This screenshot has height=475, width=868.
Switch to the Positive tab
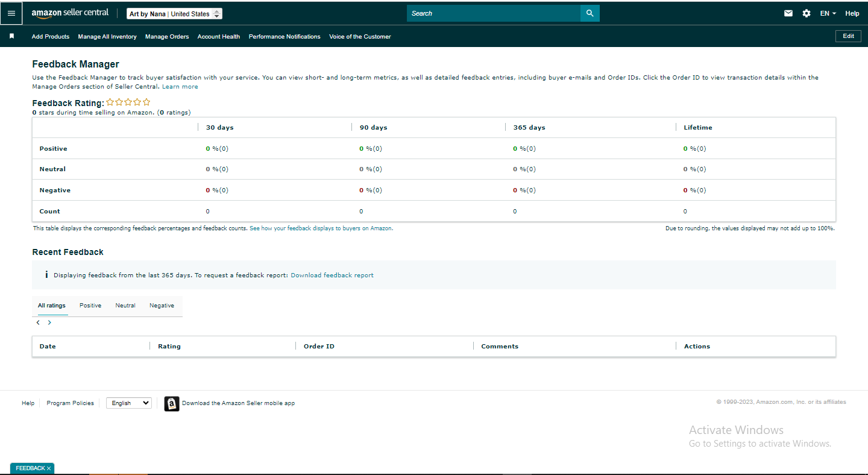click(x=90, y=306)
